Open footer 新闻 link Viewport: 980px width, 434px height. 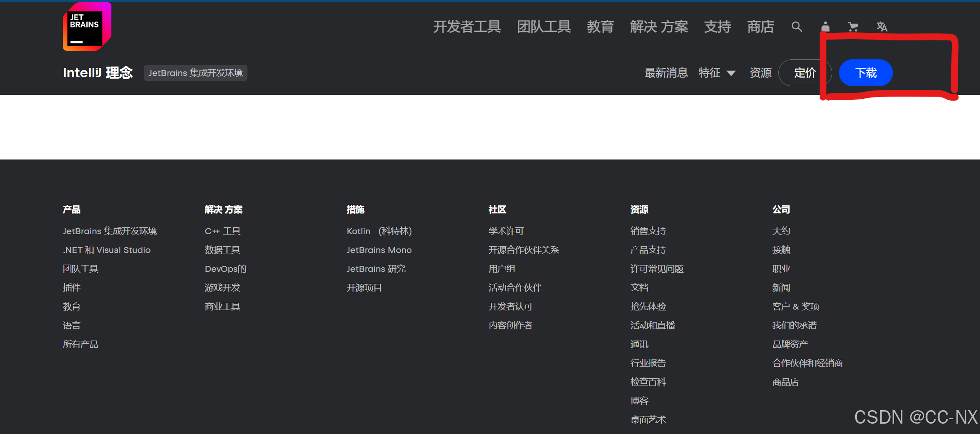pyautogui.click(x=781, y=288)
